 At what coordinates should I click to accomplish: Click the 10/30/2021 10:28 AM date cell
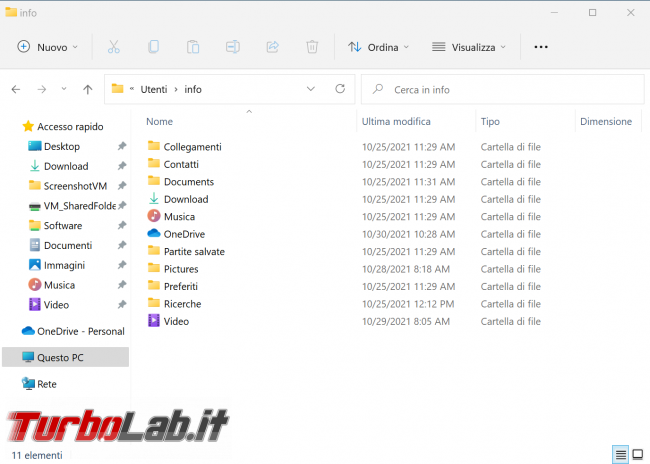click(x=408, y=234)
